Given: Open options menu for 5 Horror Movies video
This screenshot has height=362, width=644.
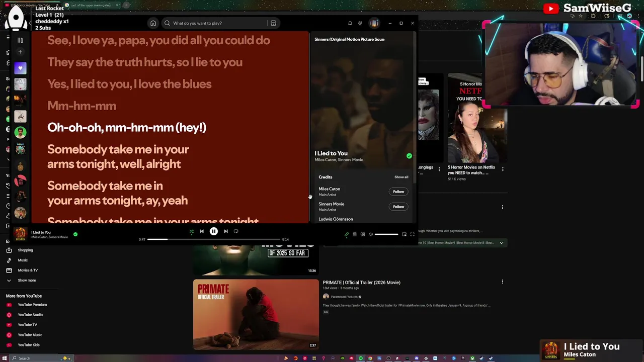Looking at the screenshot, I should [x=502, y=169].
